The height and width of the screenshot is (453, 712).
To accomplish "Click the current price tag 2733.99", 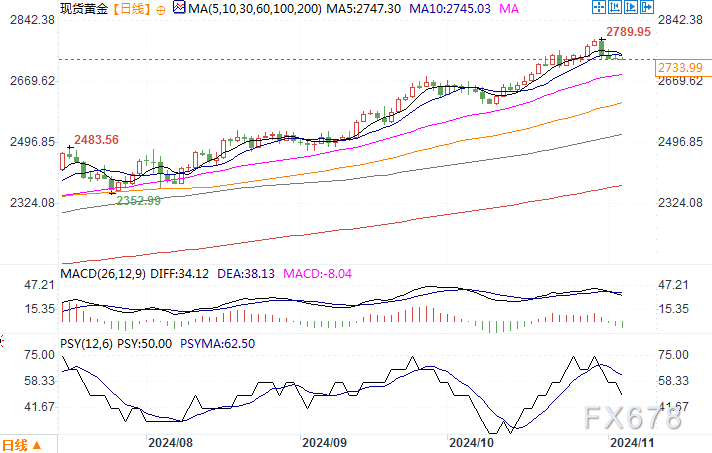I will pos(680,66).
